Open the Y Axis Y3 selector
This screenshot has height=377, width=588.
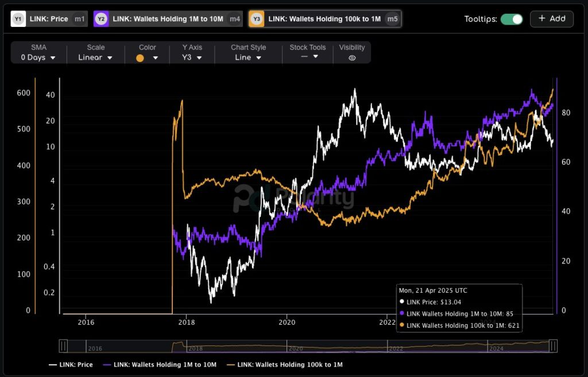pos(192,57)
